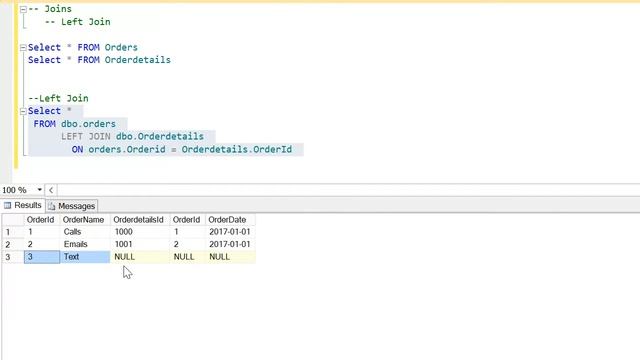Click the 'Calls' cell

85,232
